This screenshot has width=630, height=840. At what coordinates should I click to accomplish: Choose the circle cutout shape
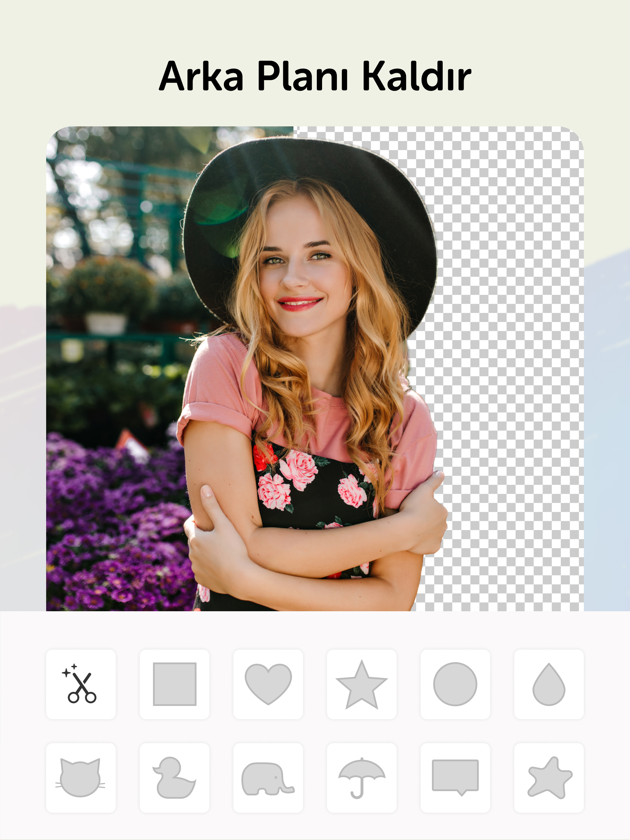pyautogui.click(x=455, y=684)
